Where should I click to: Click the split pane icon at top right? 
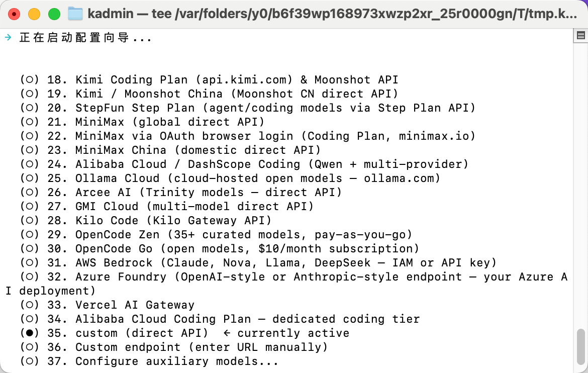point(580,36)
